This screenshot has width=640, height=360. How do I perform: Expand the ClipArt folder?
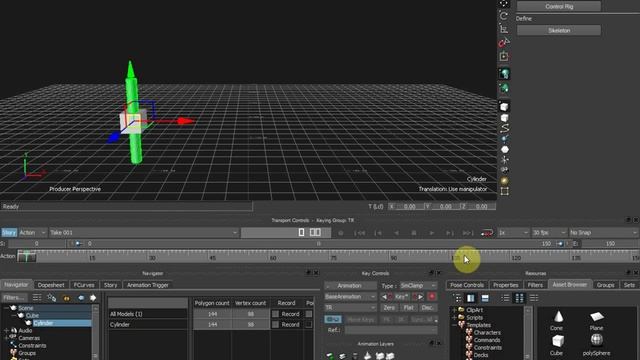(x=454, y=310)
